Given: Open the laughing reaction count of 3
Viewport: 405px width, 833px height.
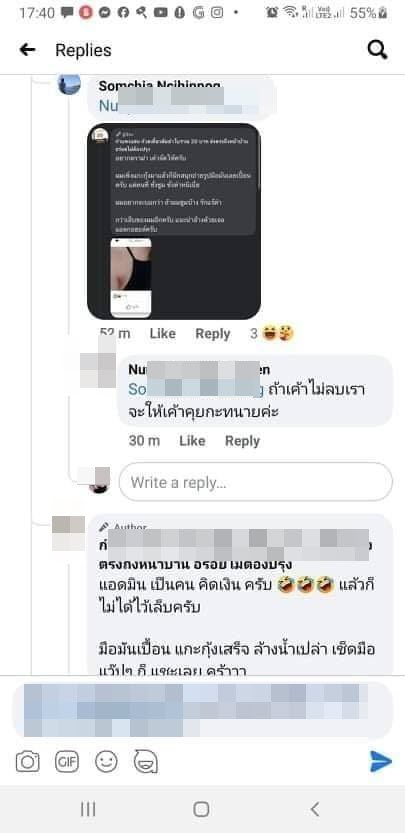Looking at the screenshot, I should pos(272,334).
